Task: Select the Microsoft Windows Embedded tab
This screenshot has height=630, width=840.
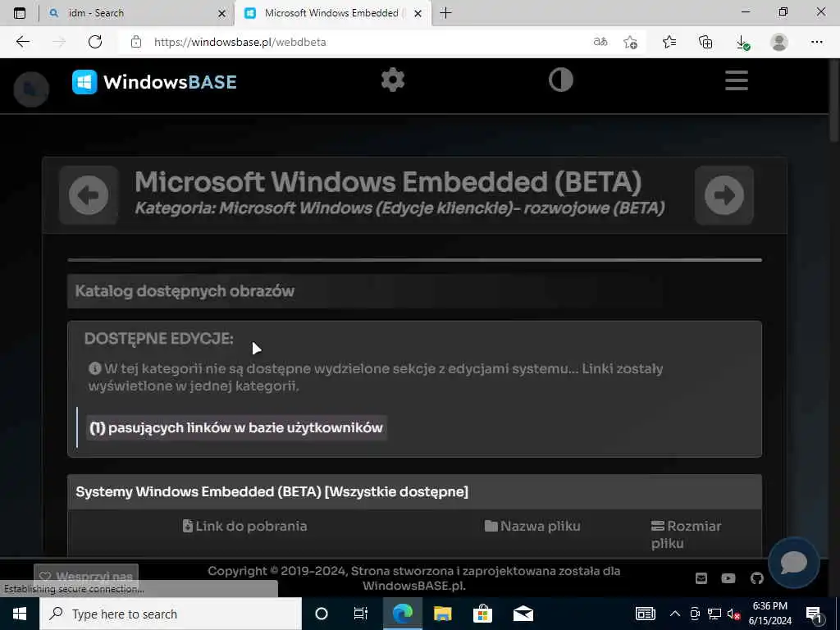Action: tap(331, 13)
